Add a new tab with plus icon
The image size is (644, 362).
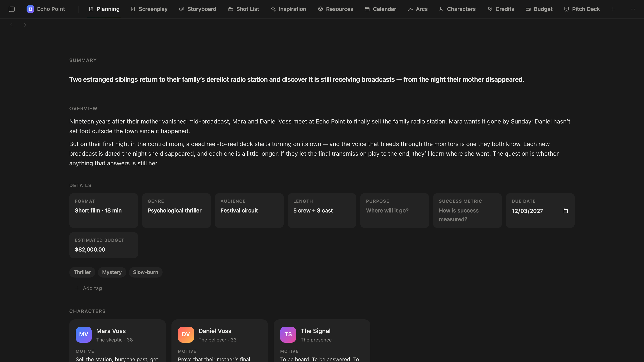(613, 9)
